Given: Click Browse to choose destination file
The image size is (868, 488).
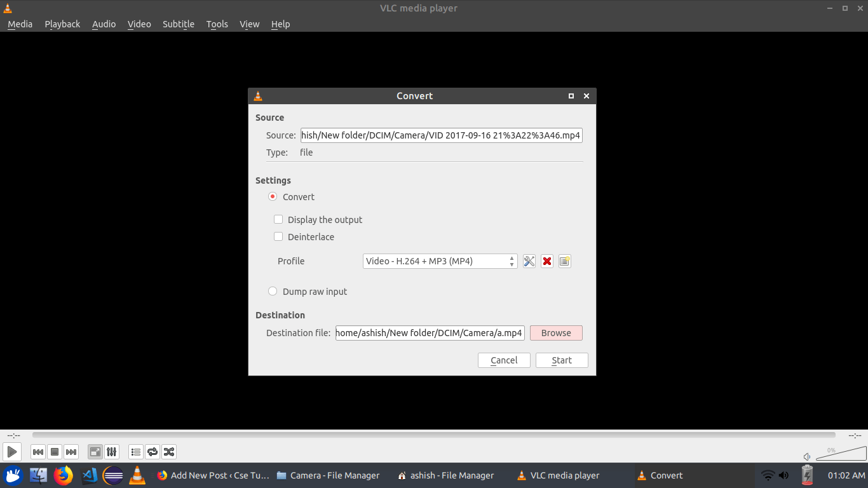Looking at the screenshot, I should [555, 332].
